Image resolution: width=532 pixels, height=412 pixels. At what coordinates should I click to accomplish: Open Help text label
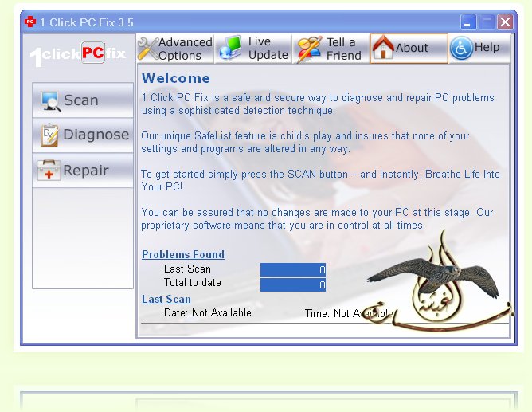pyautogui.click(x=487, y=47)
